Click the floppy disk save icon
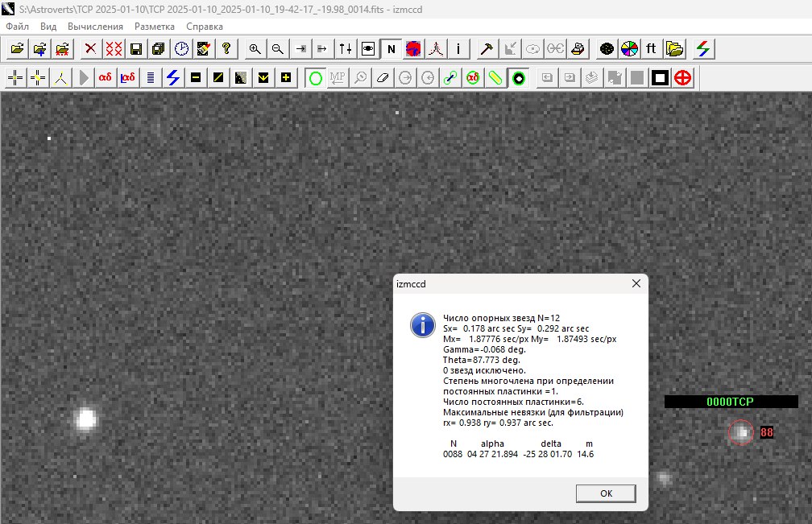The height and width of the screenshot is (524, 812). (x=136, y=49)
